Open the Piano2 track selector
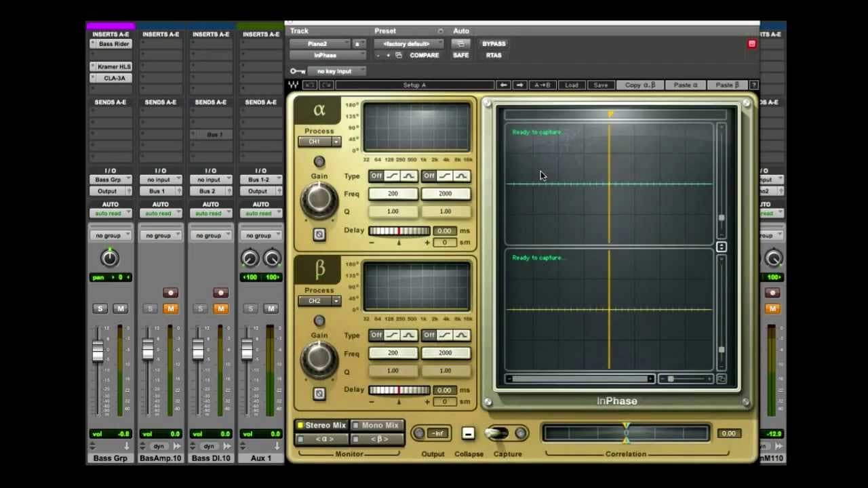Viewport: 868px width, 488px height. [x=319, y=44]
